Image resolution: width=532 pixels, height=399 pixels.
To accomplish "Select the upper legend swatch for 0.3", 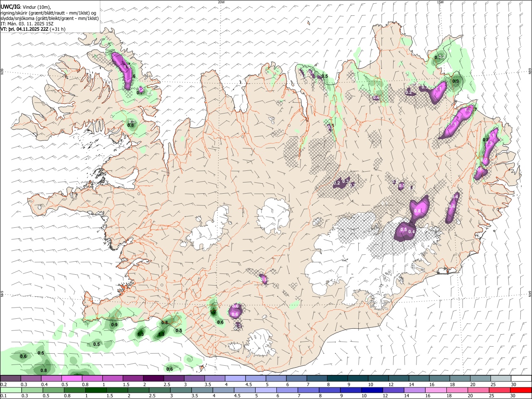I will [31, 378].
